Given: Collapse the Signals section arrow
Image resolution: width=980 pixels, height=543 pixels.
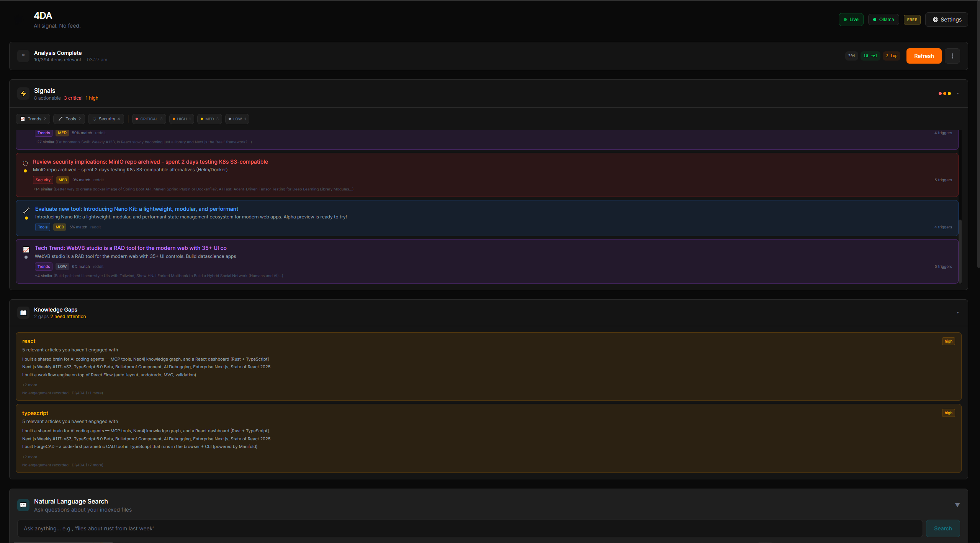Looking at the screenshot, I should [x=958, y=94].
